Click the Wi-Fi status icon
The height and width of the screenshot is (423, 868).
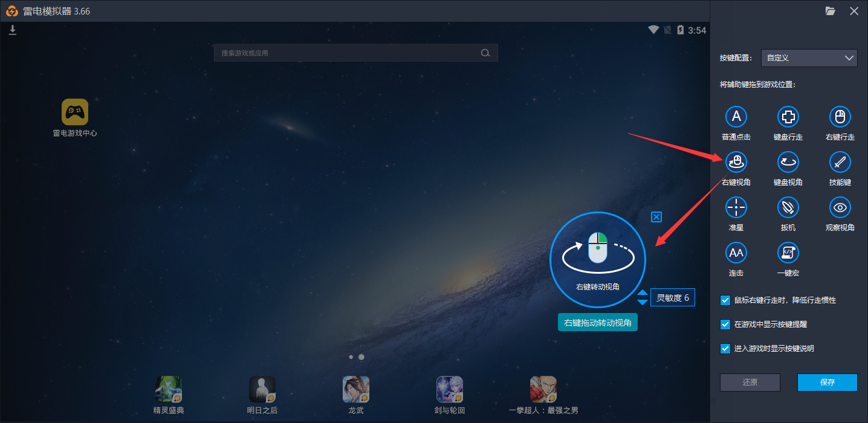(653, 30)
